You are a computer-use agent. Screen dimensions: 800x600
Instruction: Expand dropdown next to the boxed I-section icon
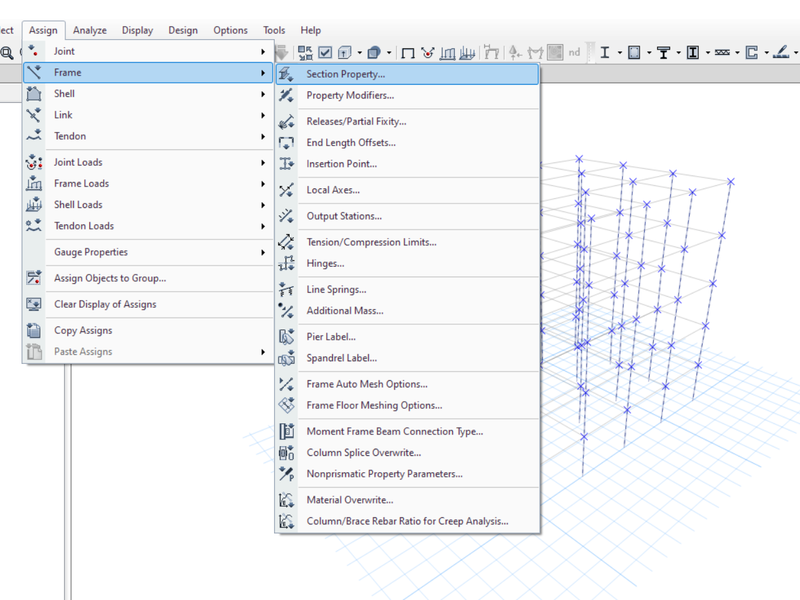tap(708, 52)
